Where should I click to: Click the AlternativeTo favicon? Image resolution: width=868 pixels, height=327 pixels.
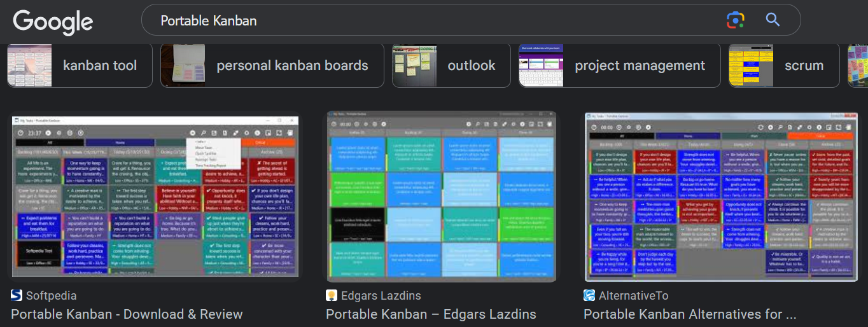[589, 295]
